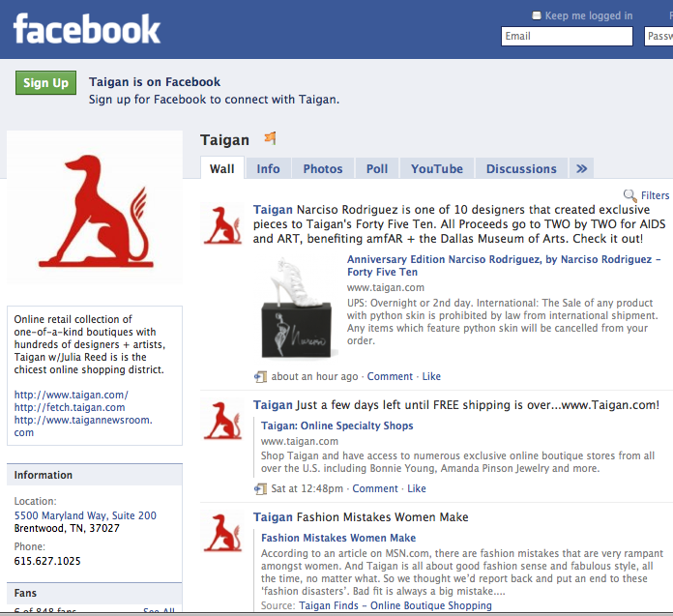Open '5500 Maryland Way, Suite 200' address link
This screenshot has width=673, height=616.
pyautogui.click(x=85, y=515)
